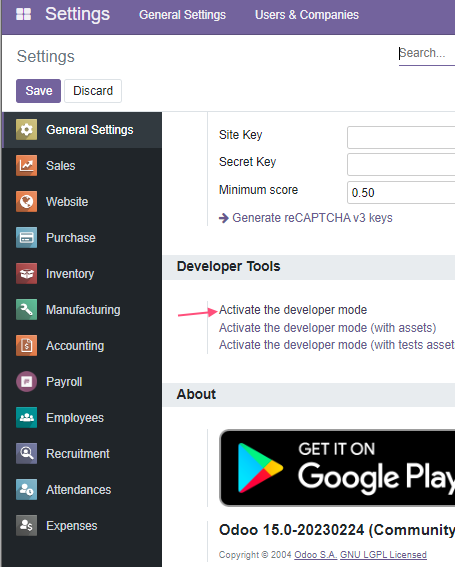The image size is (455, 567).
Task: Activate developer mode with assets
Action: pyautogui.click(x=327, y=328)
